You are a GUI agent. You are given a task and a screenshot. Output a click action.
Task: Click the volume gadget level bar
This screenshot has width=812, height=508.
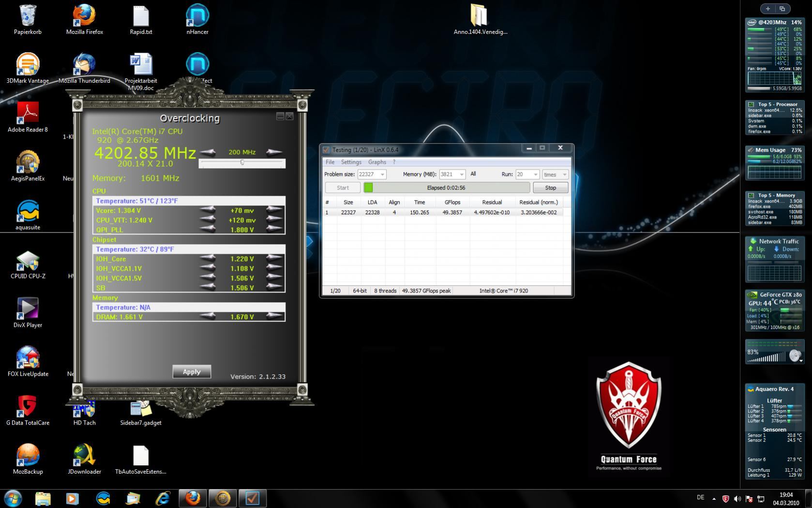click(767, 358)
